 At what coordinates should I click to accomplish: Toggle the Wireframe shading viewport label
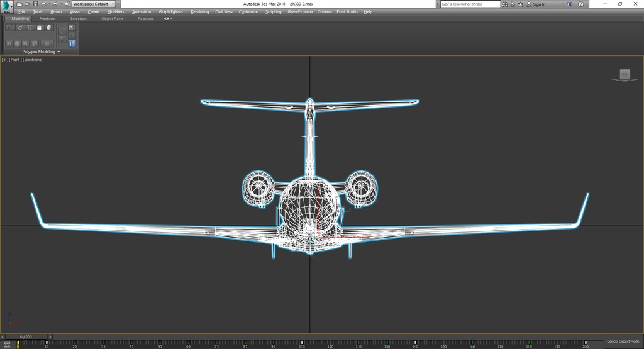[33, 60]
